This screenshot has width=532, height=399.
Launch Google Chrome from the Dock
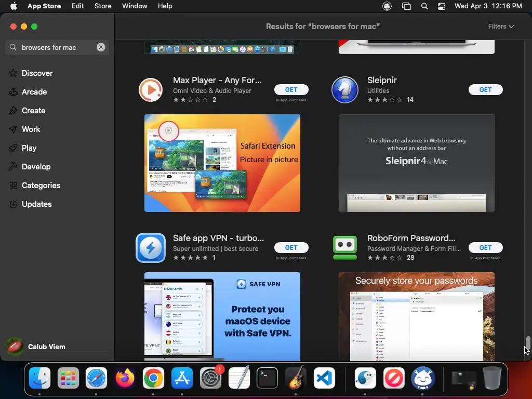coord(153,378)
